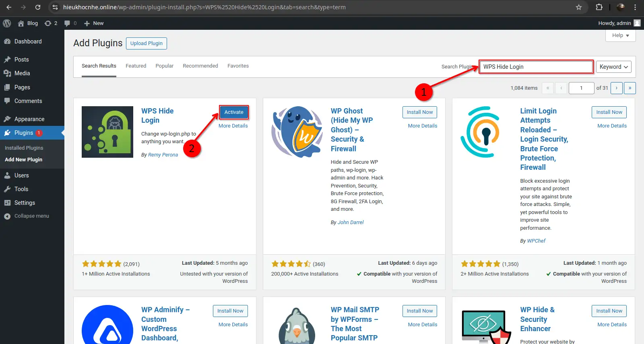
Task: Activate the WPS Hide Login plugin
Action: pyautogui.click(x=234, y=112)
